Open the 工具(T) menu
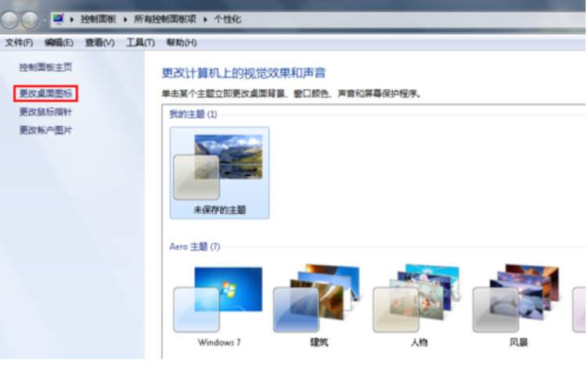The image size is (588, 373). click(140, 42)
